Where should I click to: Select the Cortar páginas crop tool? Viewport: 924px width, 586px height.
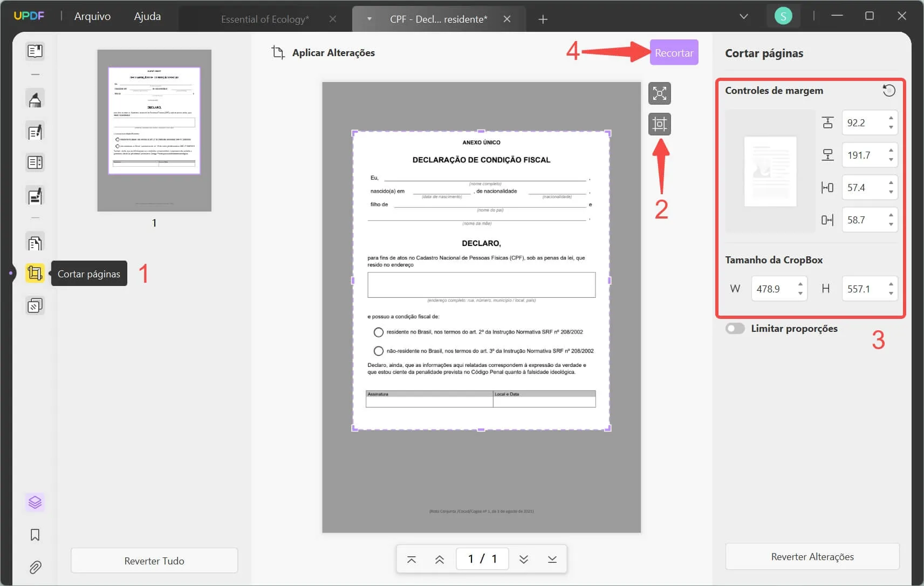click(35, 273)
